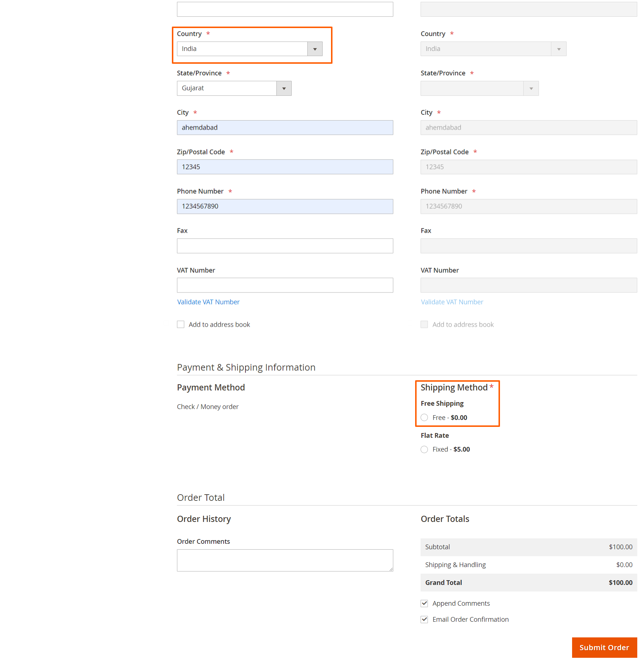This screenshot has height=672, width=642.
Task: Open the shipping Country dropdown (greyed India)
Action: 493,49
